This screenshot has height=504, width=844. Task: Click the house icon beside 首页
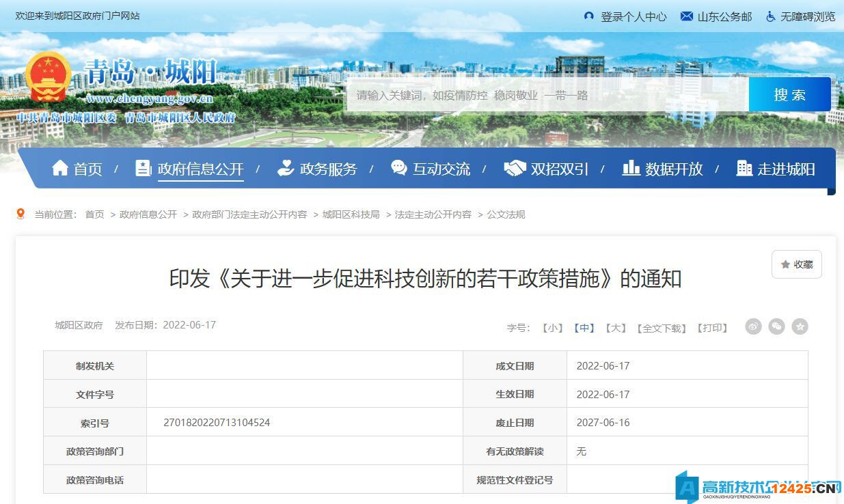click(60, 168)
